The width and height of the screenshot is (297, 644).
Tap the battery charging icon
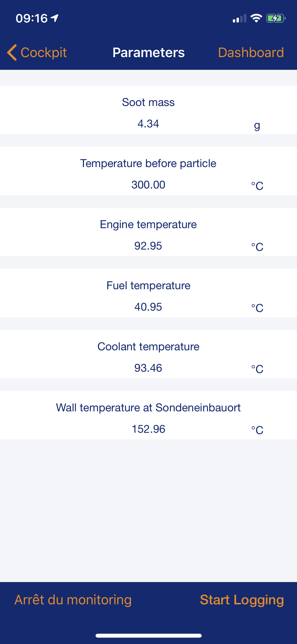click(276, 18)
